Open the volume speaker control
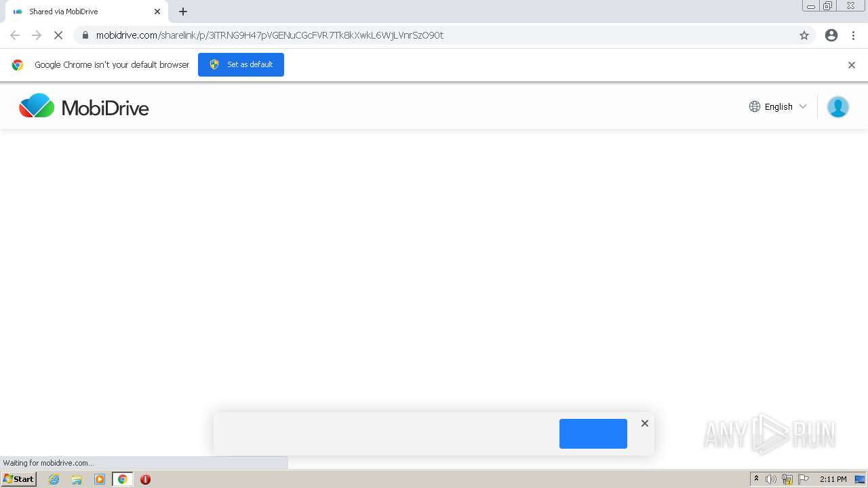The image size is (868, 488). (771, 479)
